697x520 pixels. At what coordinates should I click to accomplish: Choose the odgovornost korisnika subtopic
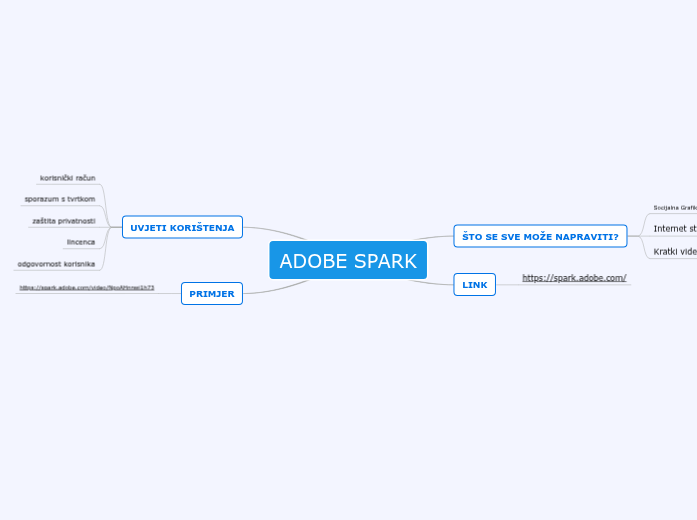(x=56, y=264)
